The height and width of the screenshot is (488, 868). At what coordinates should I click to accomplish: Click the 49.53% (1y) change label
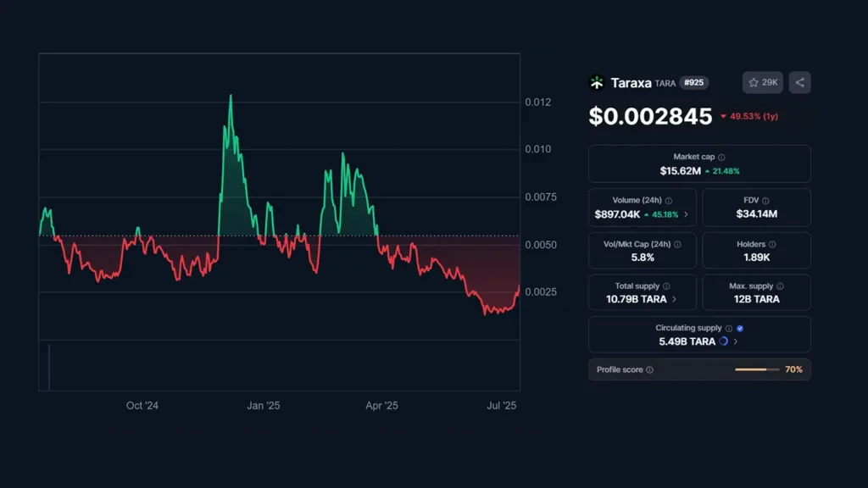754,116
